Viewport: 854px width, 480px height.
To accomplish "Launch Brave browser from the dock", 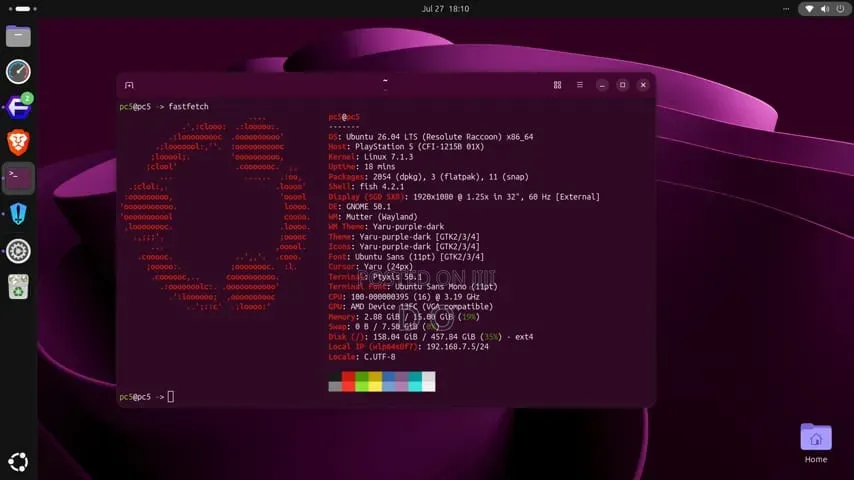I will pos(18,143).
